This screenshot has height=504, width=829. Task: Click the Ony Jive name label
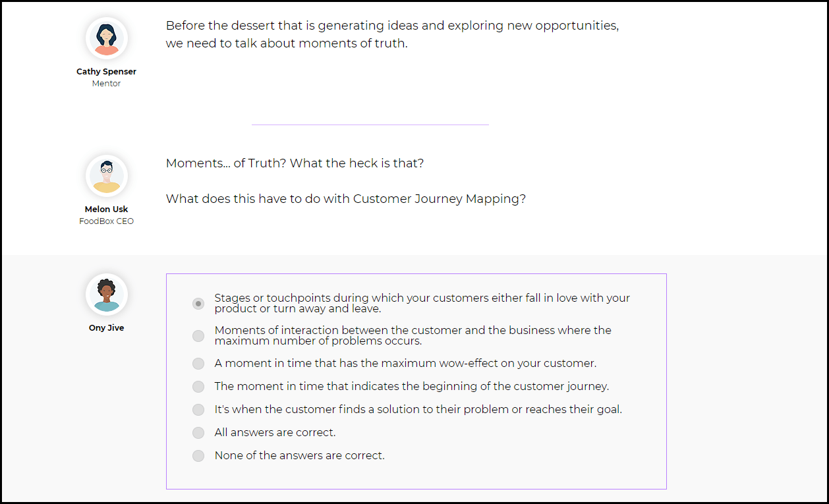pyautogui.click(x=107, y=328)
